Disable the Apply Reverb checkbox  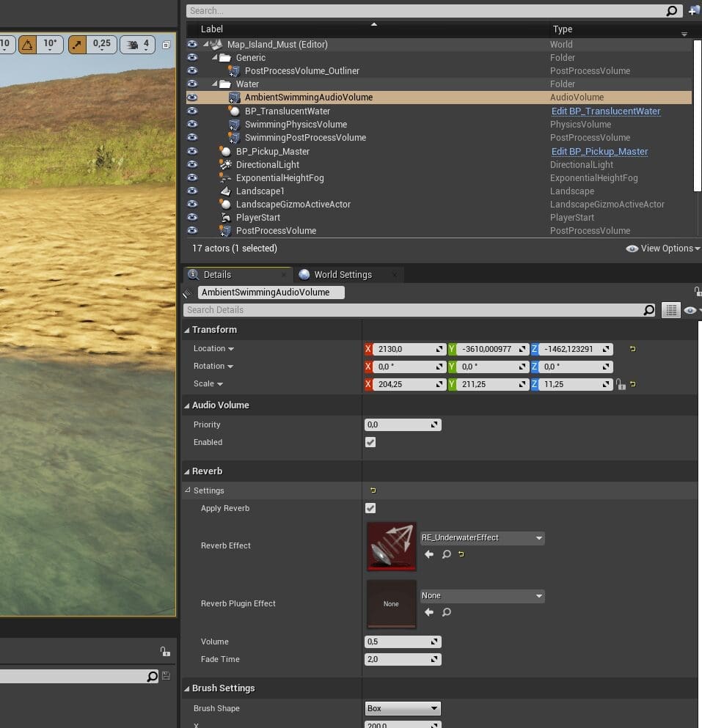(370, 508)
